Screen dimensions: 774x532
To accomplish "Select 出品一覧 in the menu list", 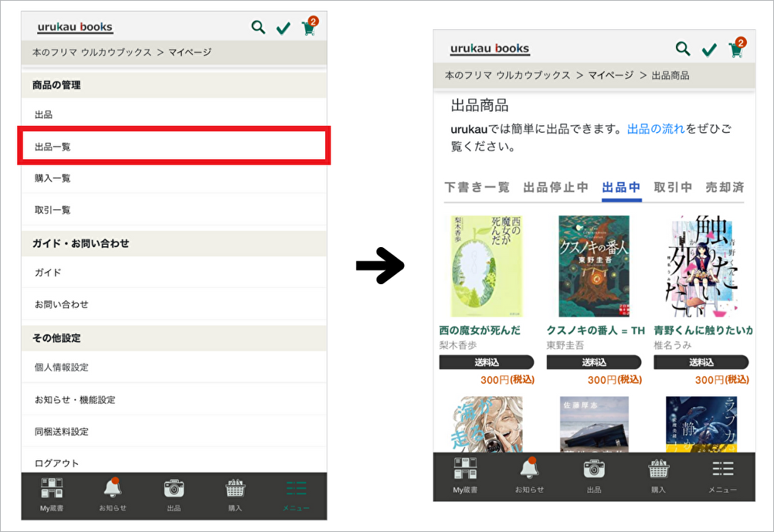I will tap(175, 146).
